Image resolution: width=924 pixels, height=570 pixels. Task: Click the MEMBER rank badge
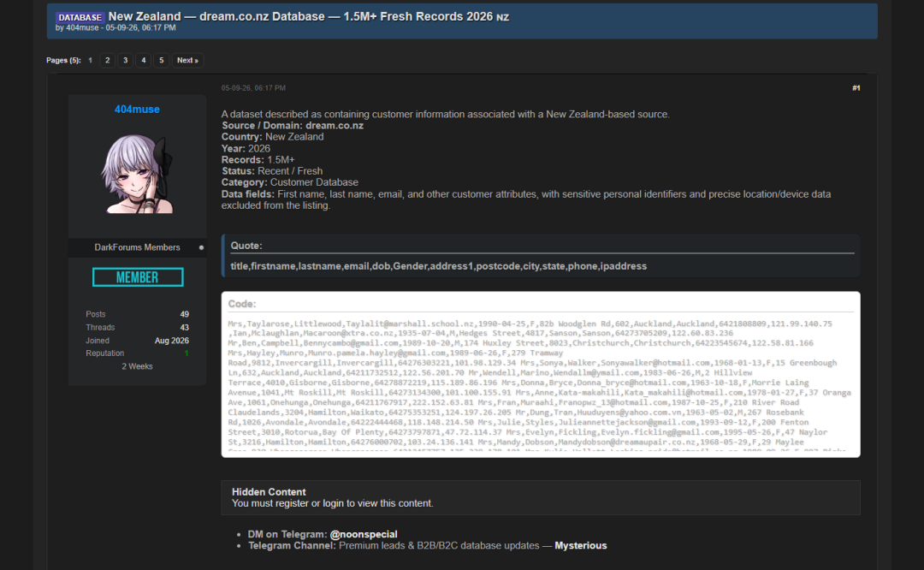point(138,277)
